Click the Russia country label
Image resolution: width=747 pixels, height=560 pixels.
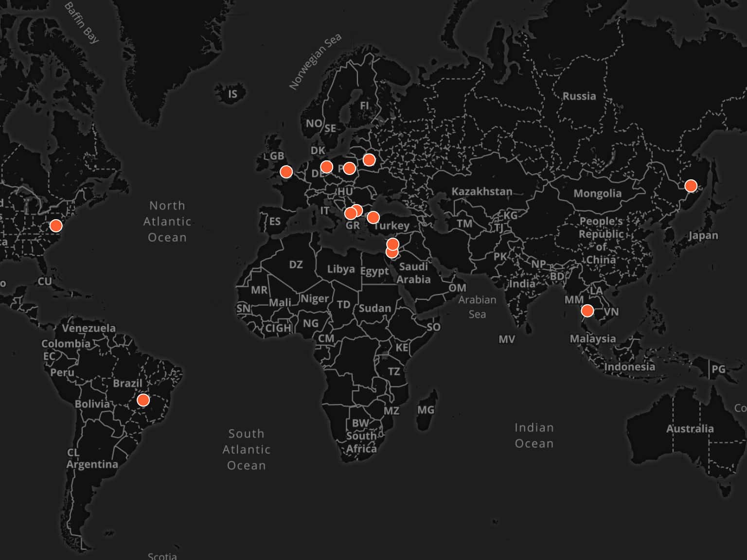579,96
